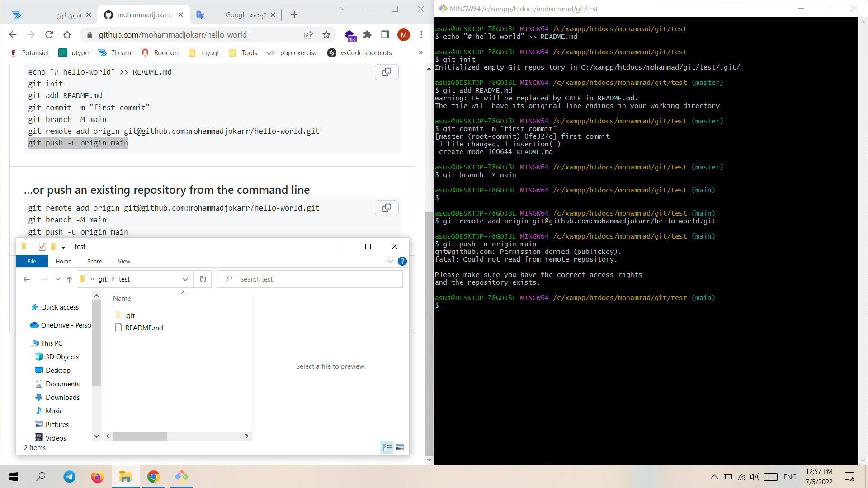Copy the push existing repository commands
Image resolution: width=868 pixels, height=488 pixels.
coord(387,208)
